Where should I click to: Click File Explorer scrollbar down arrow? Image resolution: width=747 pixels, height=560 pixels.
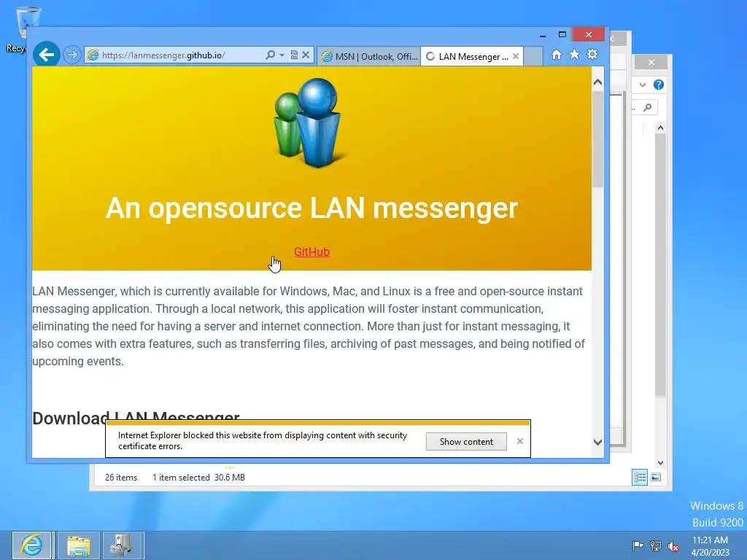pos(660,463)
